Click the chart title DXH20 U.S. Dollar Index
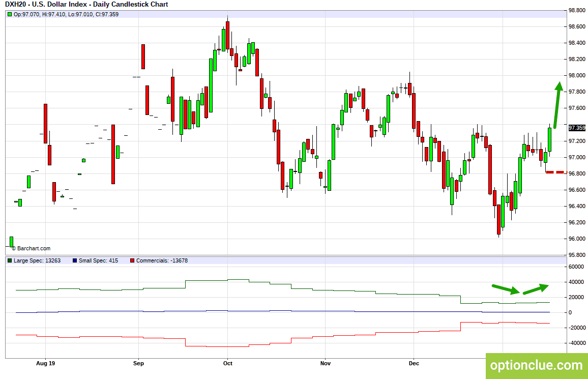The width and height of the screenshot is (588, 379). coord(86,5)
